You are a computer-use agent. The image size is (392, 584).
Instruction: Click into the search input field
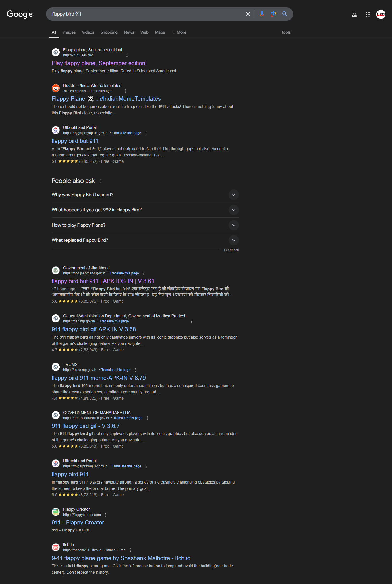coord(146,14)
